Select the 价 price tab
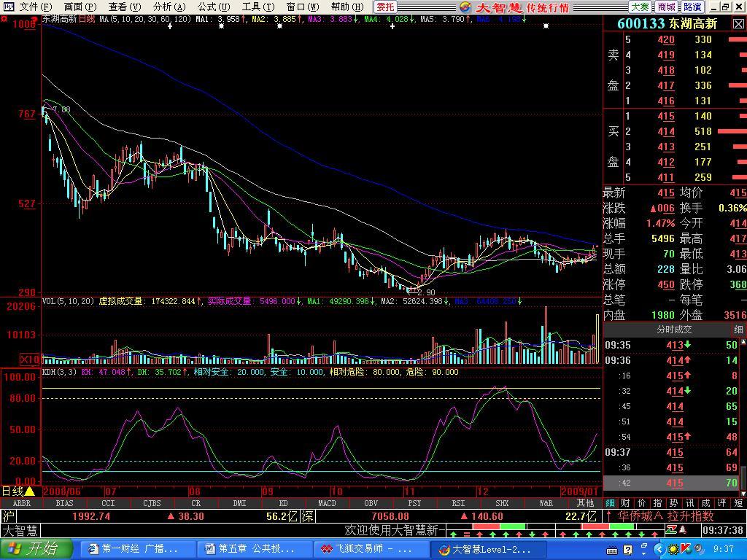 point(642,503)
